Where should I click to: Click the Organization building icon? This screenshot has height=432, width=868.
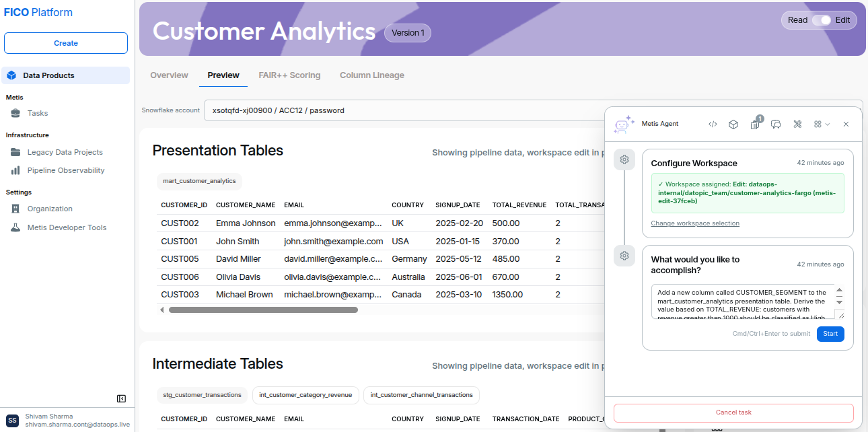coord(15,209)
